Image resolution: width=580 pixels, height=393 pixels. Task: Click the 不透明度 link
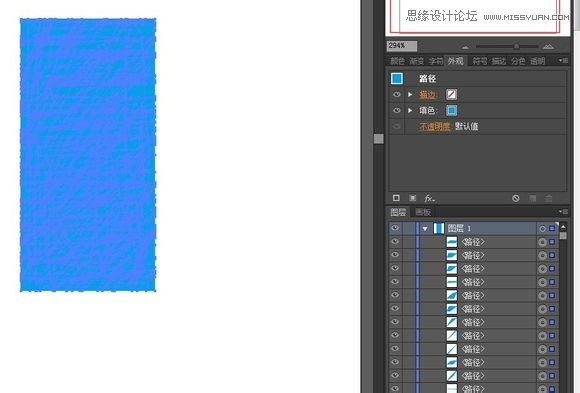435,127
